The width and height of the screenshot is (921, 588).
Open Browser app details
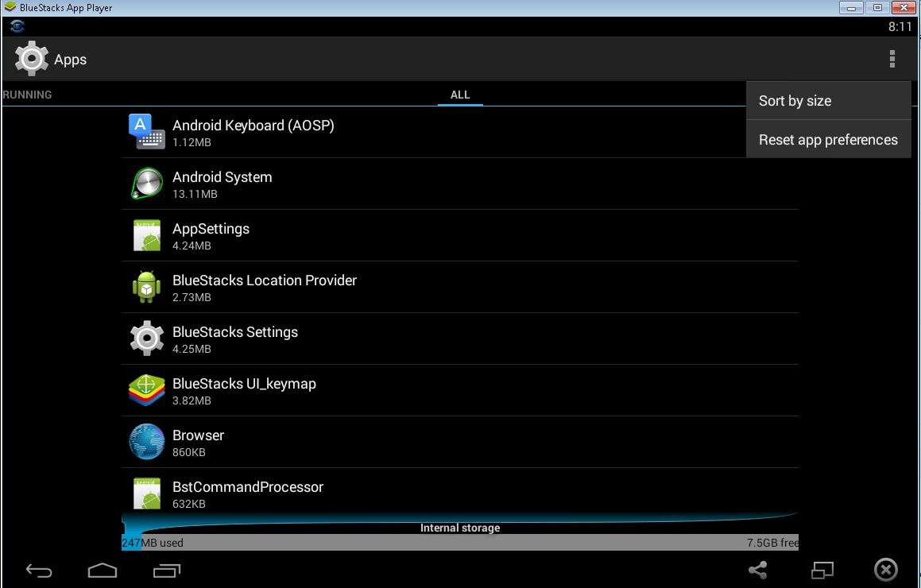click(460, 443)
